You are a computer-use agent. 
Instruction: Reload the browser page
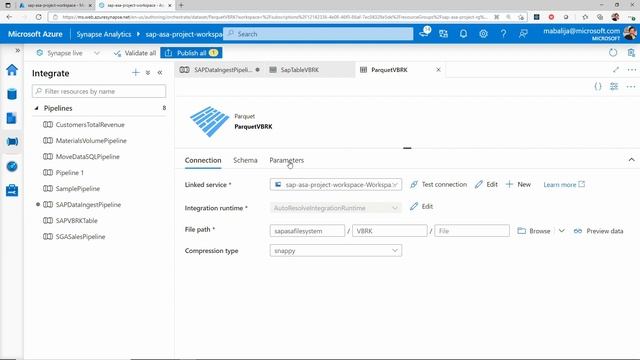tap(38, 17)
